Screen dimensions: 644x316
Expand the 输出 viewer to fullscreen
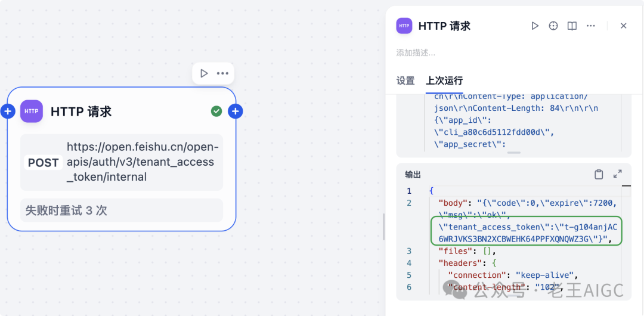click(x=617, y=174)
